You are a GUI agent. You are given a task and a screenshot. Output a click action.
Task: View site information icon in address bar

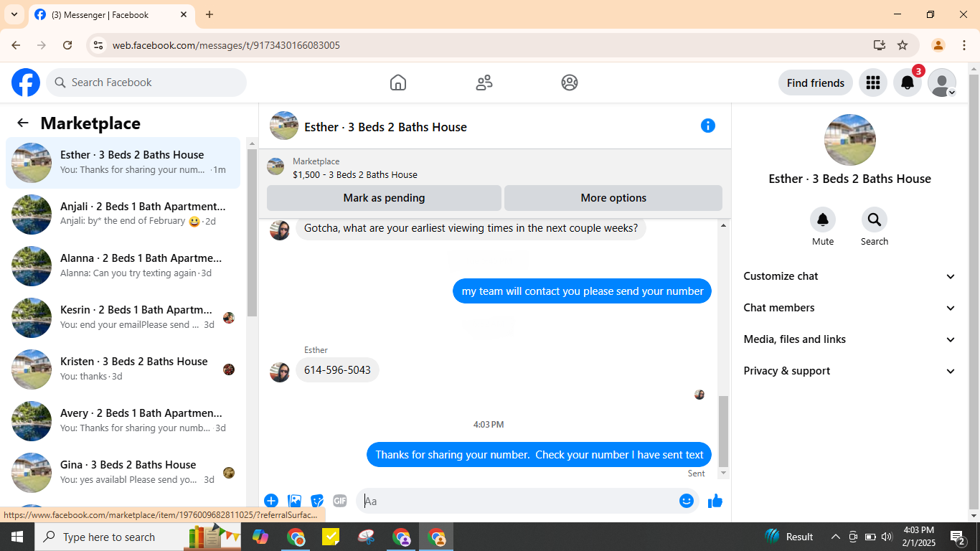[99, 45]
